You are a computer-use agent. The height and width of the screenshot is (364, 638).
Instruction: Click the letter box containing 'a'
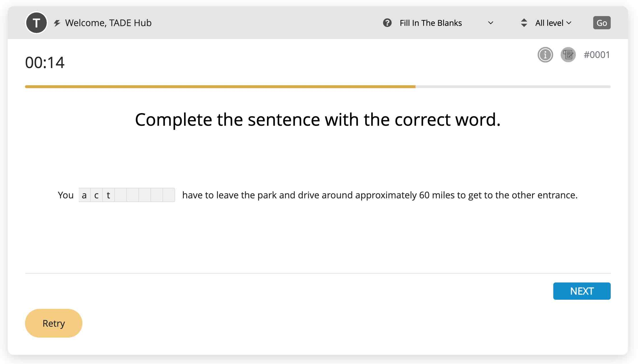(x=84, y=195)
